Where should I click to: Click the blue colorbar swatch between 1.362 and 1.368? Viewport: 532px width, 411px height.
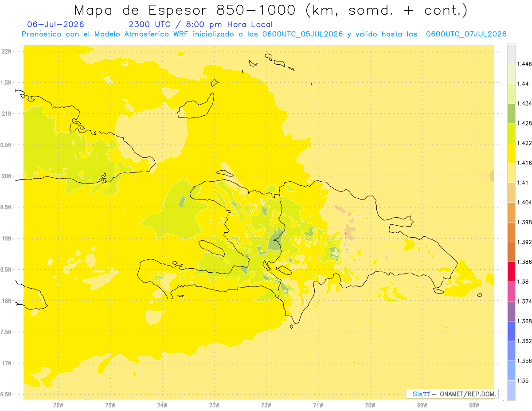point(511,331)
